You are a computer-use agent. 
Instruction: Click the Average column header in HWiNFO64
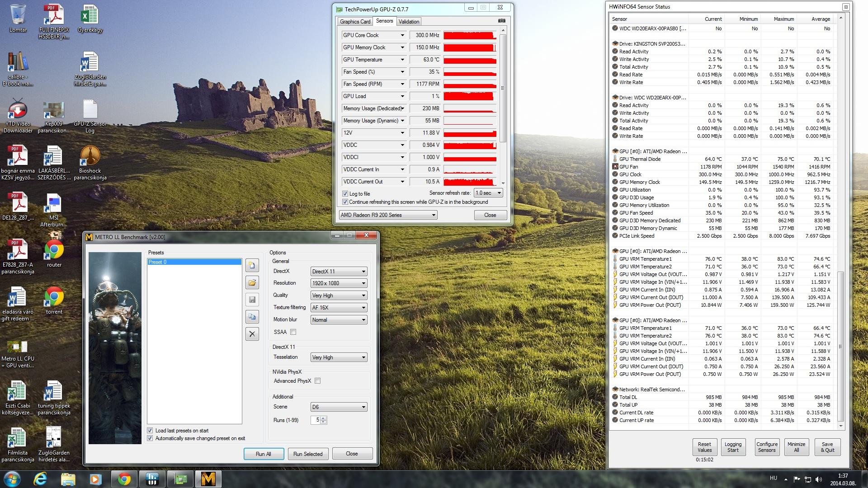coord(821,19)
